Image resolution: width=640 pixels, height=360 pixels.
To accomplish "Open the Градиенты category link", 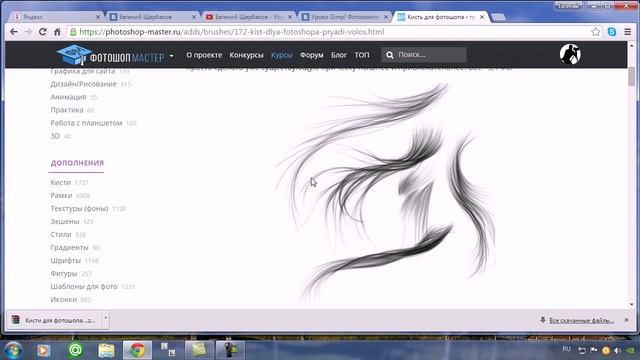I will click(x=69, y=248).
